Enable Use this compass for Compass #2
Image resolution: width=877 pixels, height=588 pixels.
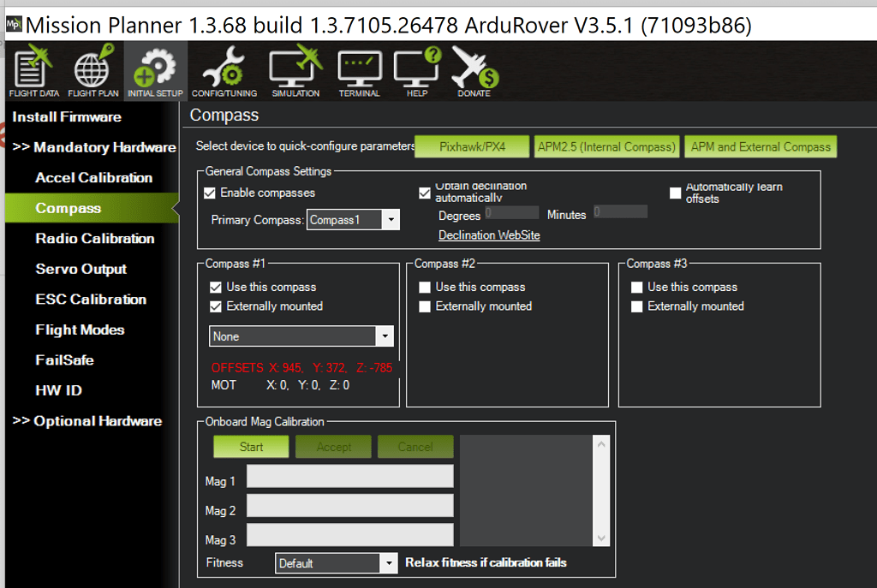pos(425,287)
